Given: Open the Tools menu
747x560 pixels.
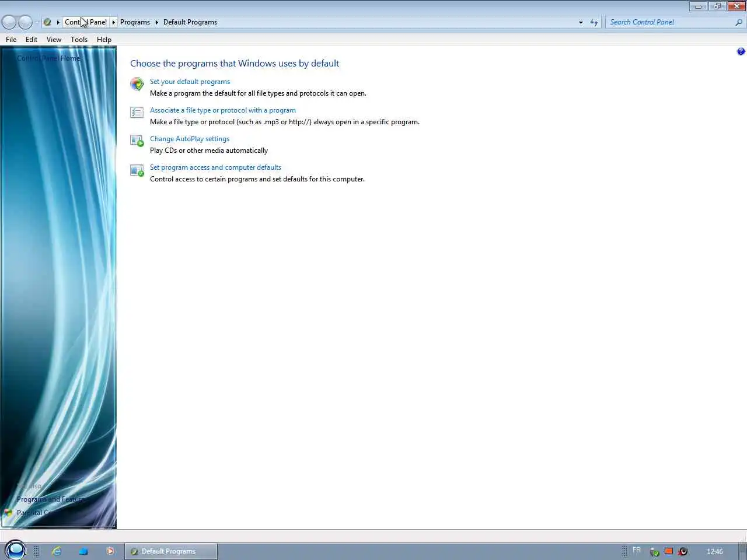Looking at the screenshot, I should [79, 40].
